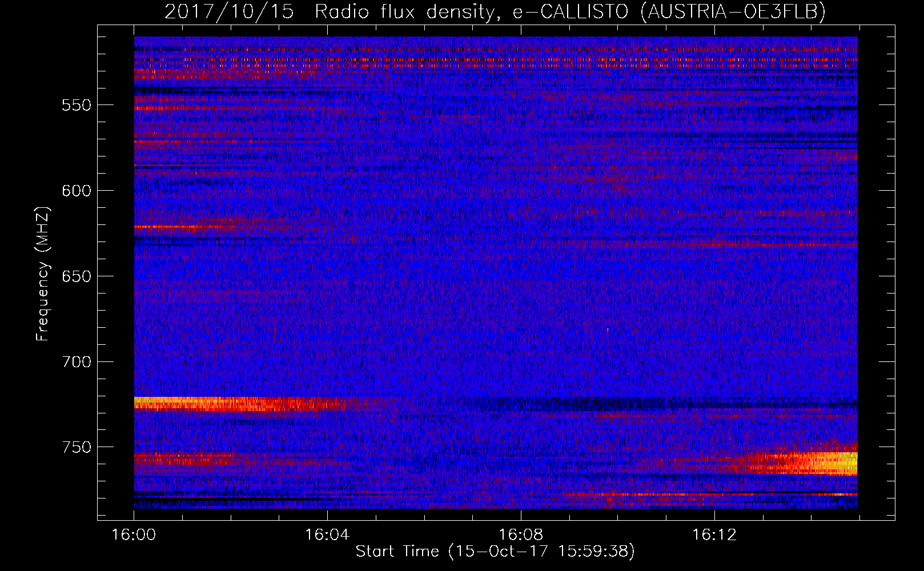Click the 650 frequency tick label
The image size is (924, 571).
[x=77, y=276]
